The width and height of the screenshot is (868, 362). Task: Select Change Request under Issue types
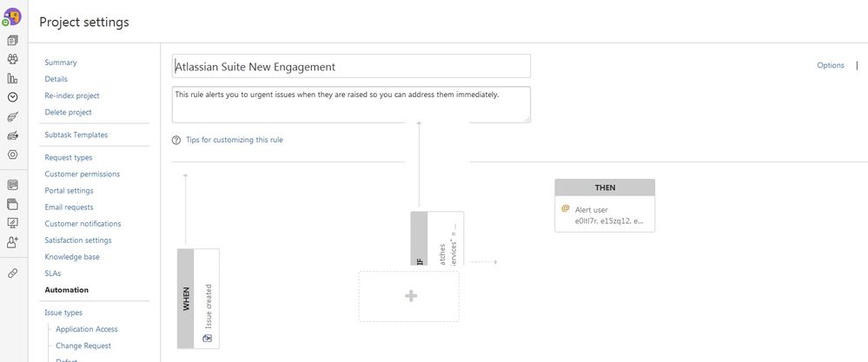(83, 346)
